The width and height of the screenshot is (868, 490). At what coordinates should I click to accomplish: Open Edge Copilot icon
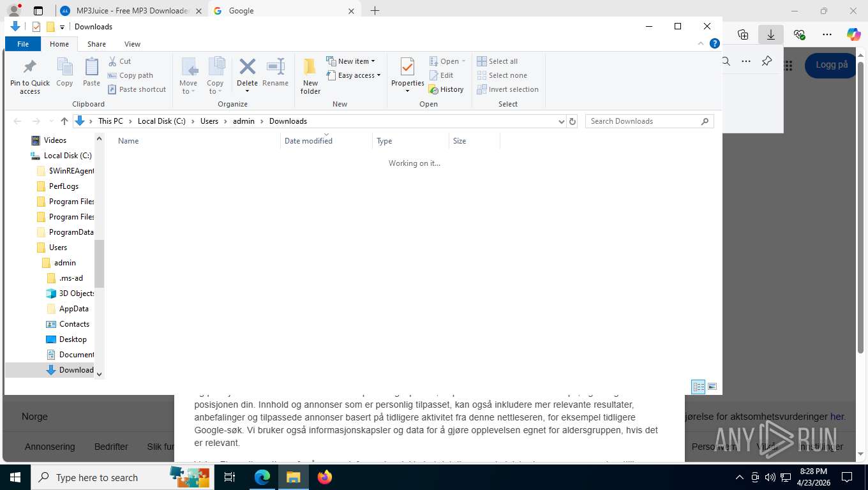point(853,34)
